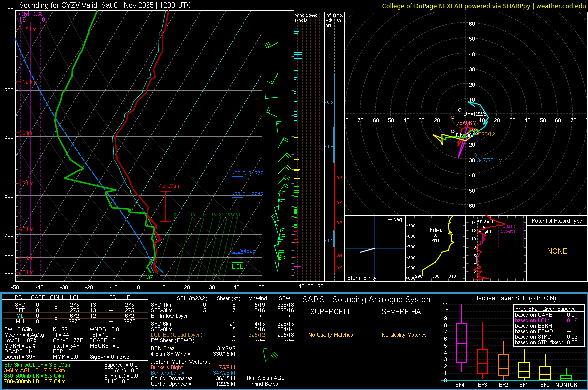The image size is (588, 390).
Task: Click the 0 C=4528' freezing level label
Action: (x=244, y=251)
